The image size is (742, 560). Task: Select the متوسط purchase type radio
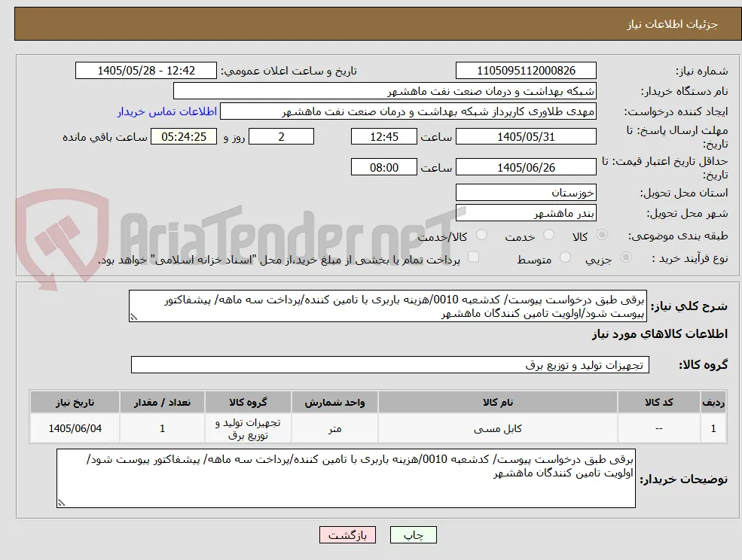565,257
